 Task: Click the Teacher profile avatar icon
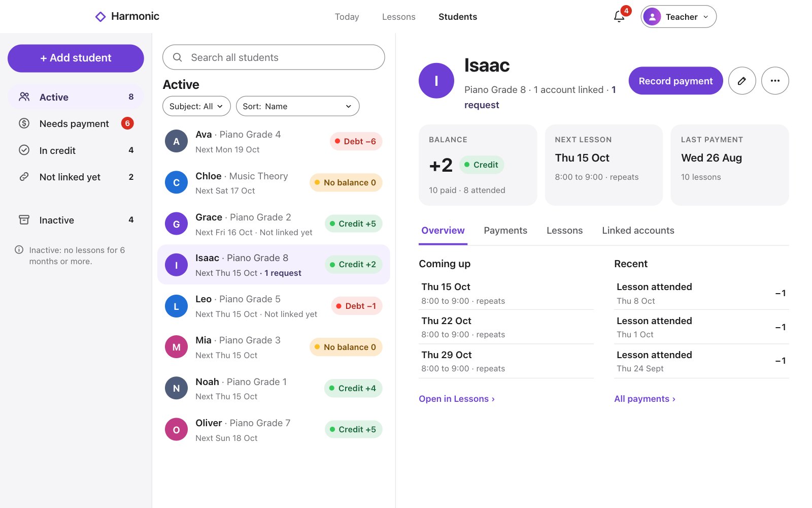point(652,17)
